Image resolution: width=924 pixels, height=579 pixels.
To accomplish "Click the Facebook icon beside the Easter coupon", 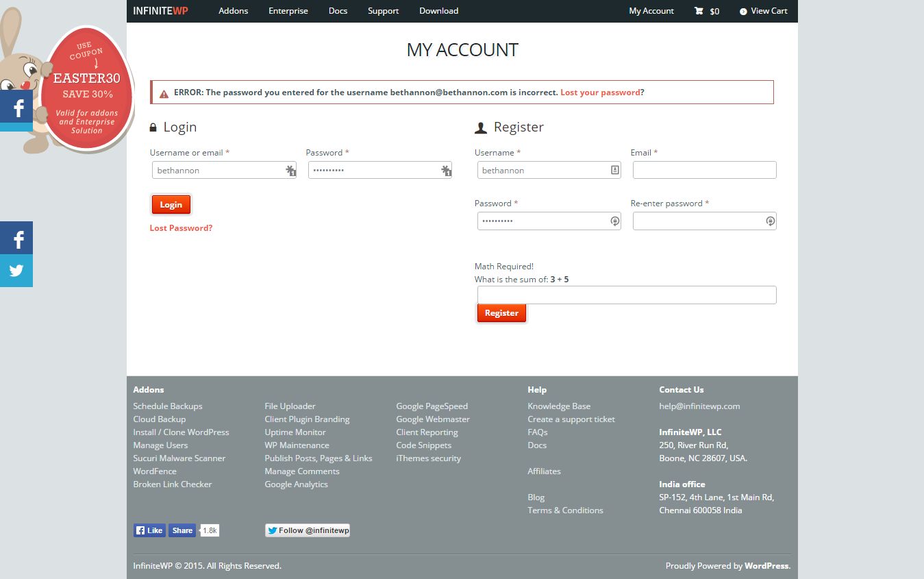I will click(16, 108).
